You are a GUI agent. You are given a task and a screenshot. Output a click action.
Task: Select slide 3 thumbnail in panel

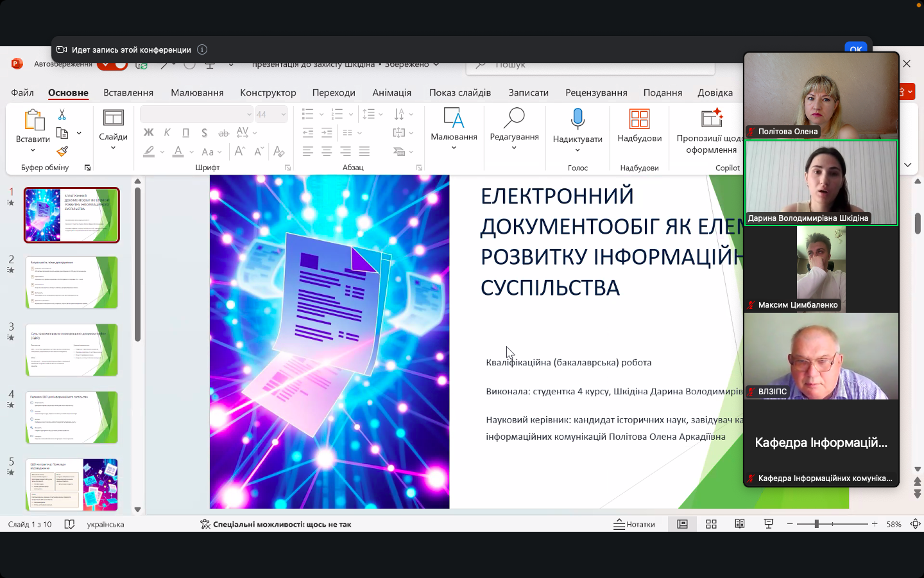(72, 350)
